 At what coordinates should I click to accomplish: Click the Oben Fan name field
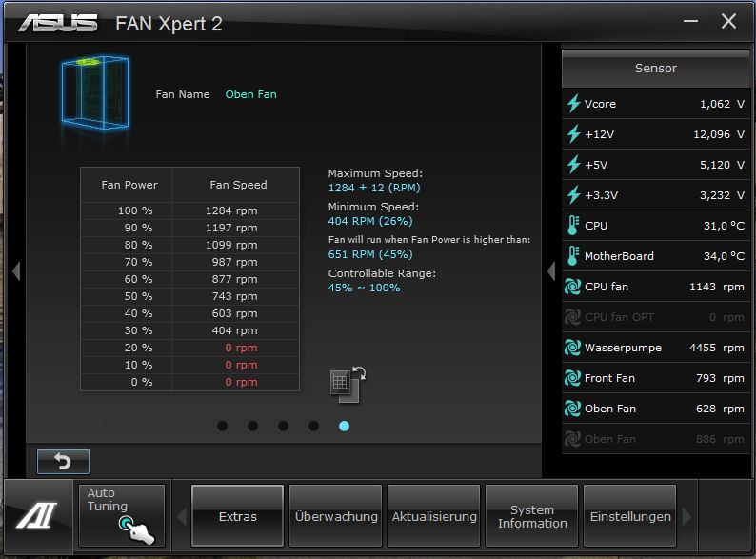tap(250, 94)
